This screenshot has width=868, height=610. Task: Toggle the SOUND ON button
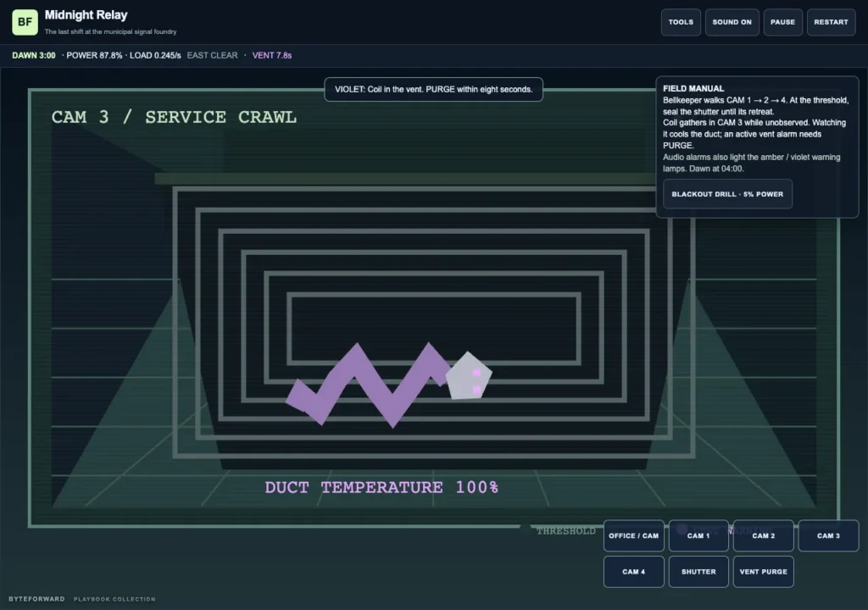point(732,22)
